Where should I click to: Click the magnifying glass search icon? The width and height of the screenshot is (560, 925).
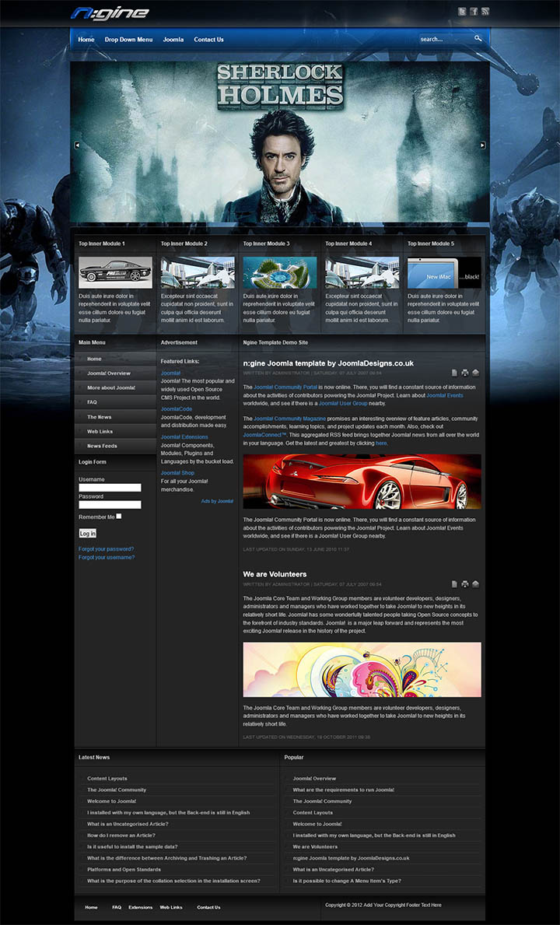(478, 39)
